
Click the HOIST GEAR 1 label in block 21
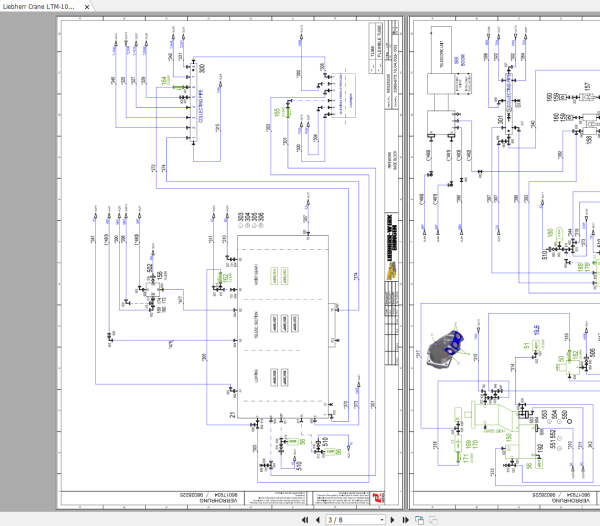(x=256, y=274)
